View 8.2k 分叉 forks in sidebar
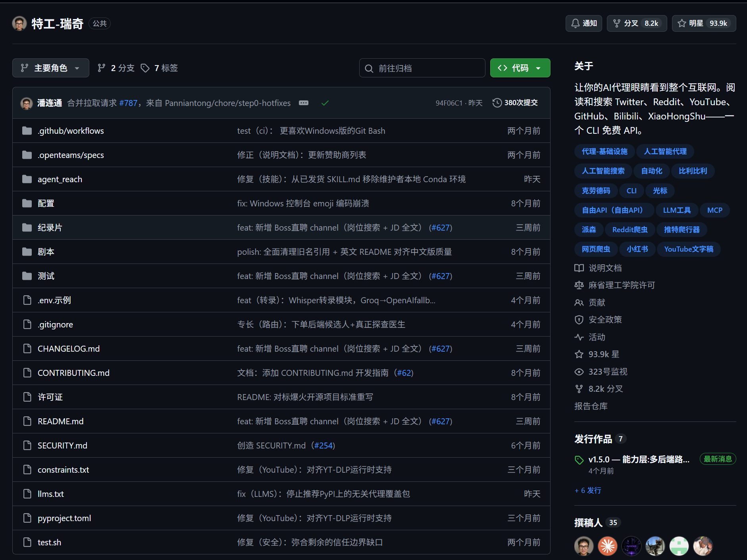747x560 pixels. click(x=599, y=389)
